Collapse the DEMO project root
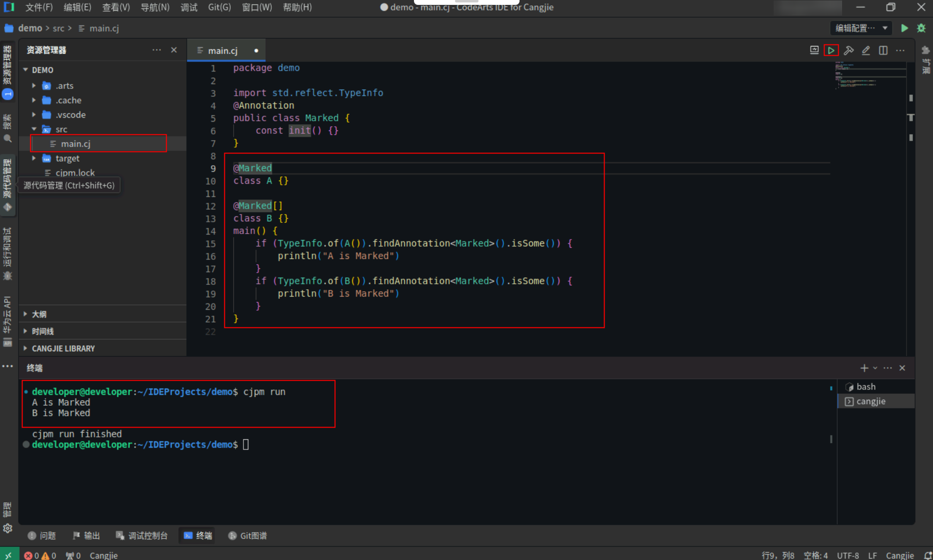Screen dimensions: 933x560 click(x=25, y=70)
